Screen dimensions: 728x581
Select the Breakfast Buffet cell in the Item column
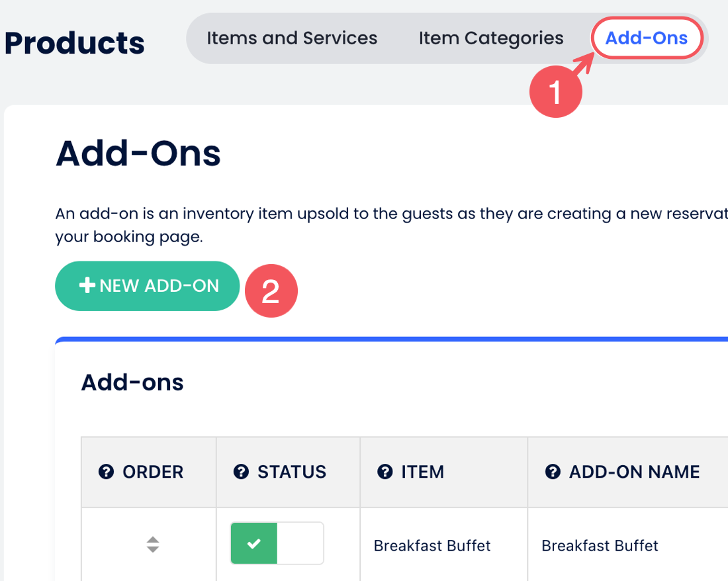point(432,546)
